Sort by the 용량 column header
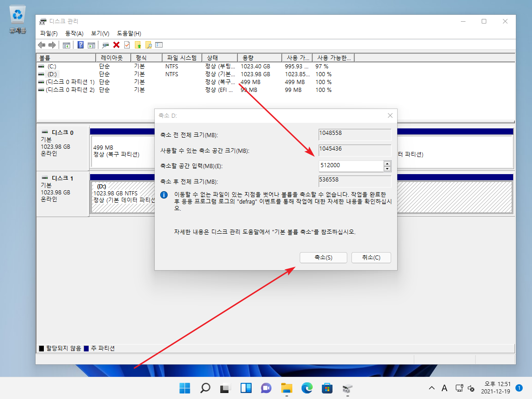532x399 pixels. [x=260, y=58]
